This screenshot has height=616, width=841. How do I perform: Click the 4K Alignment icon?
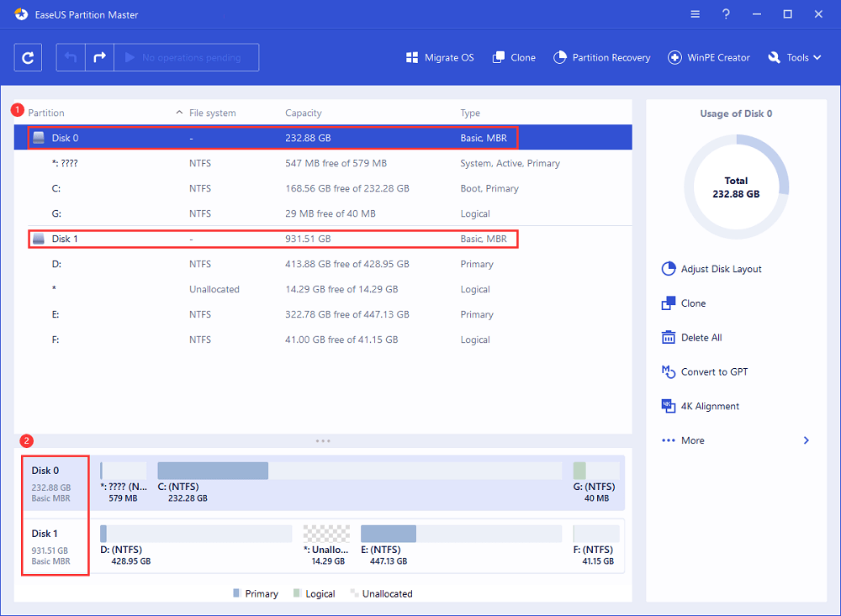669,406
